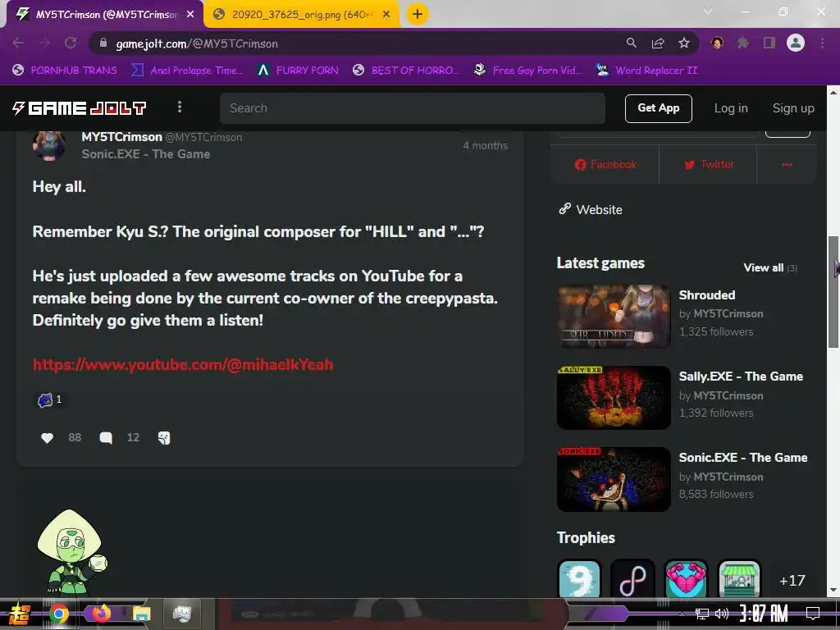Screen dimensions: 840x630
Task: Click the Game Jolt logo
Action: [80, 108]
